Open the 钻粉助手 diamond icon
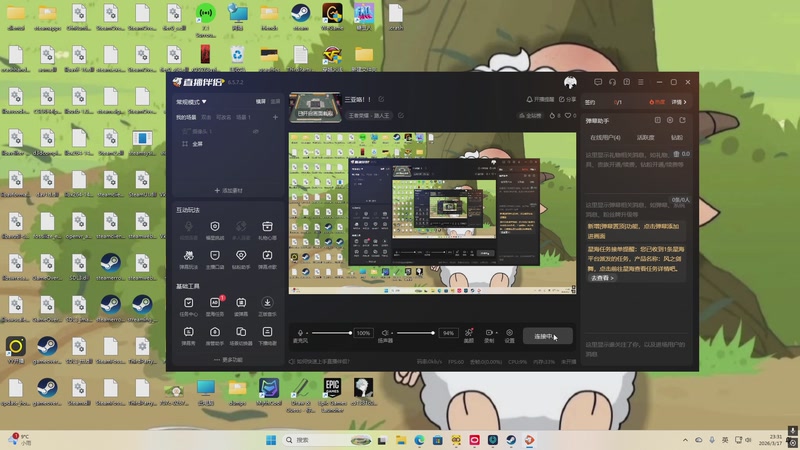Image resolution: width=800 pixels, height=450 pixels. pyautogui.click(x=241, y=259)
